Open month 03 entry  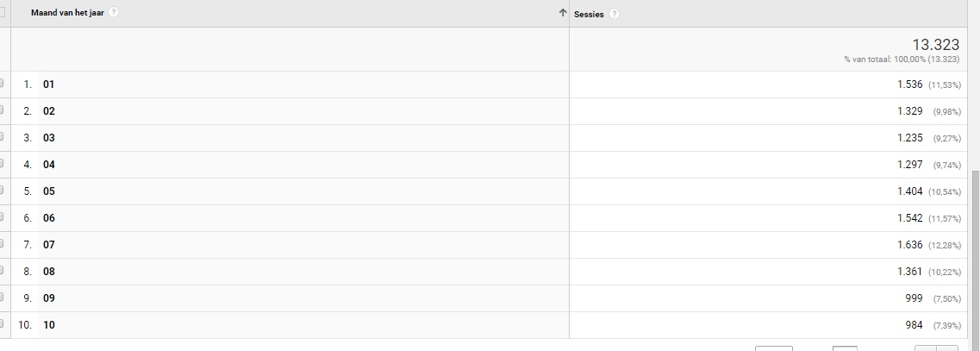49,138
